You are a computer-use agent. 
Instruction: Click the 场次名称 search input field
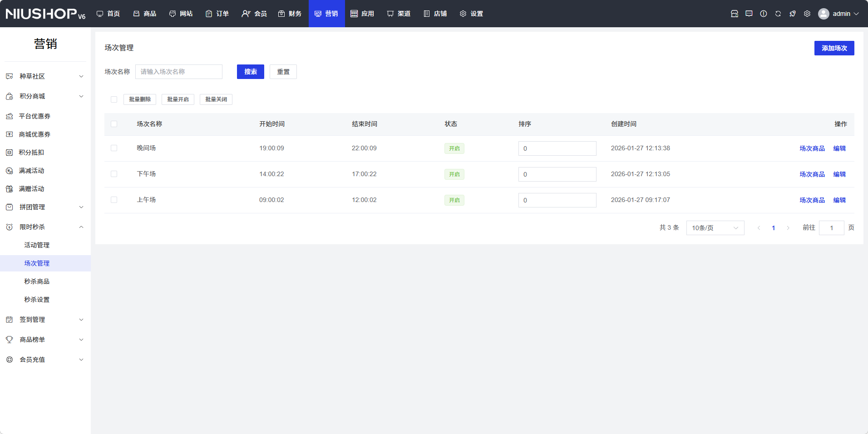pyautogui.click(x=179, y=72)
